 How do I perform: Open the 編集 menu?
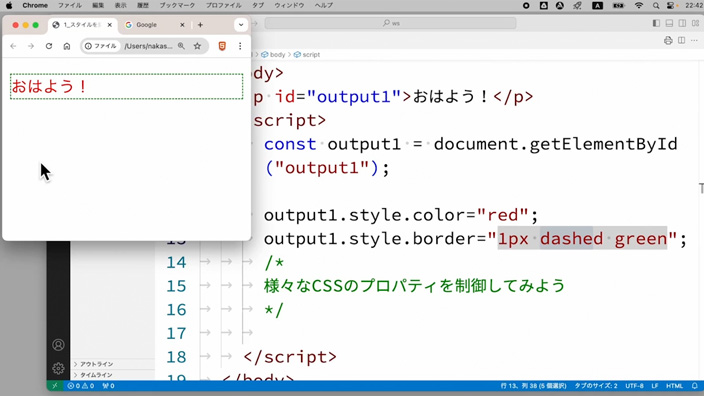98,5
